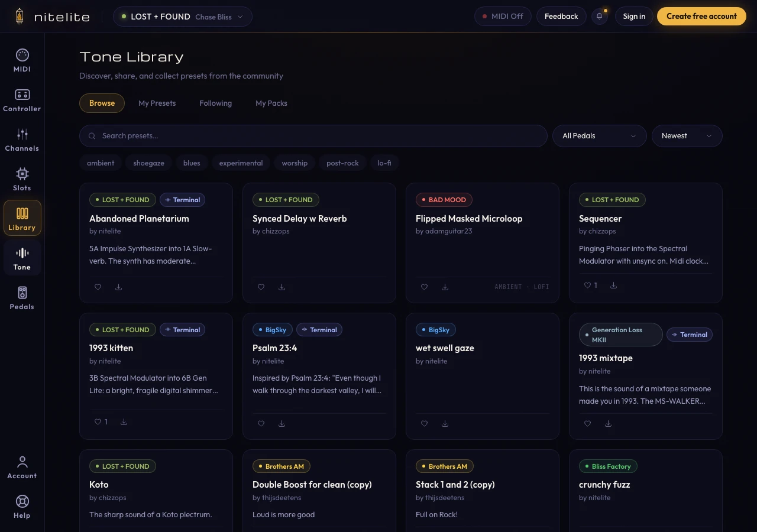Download the Sequencer preset

[613, 286]
